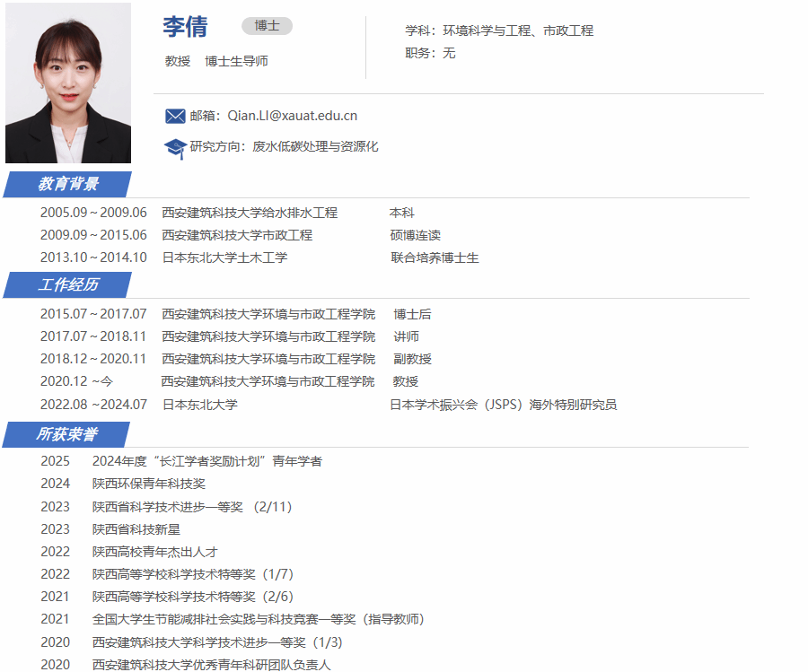This screenshot has width=808, height=672.
Task: Click the 博士 degree badge
Action: click(267, 26)
